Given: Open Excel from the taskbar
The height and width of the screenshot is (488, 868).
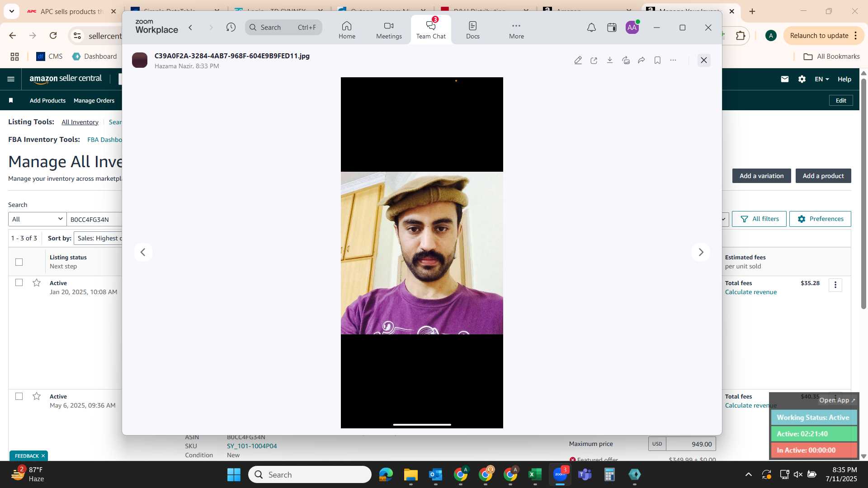Looking at the screenshot, I should [x=535, y=474].
